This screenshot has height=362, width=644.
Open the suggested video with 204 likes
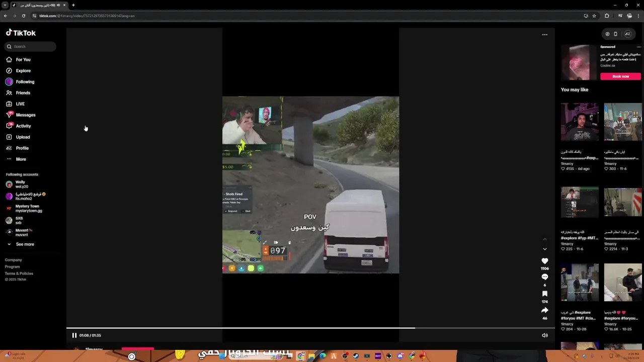tap(580, 282)
